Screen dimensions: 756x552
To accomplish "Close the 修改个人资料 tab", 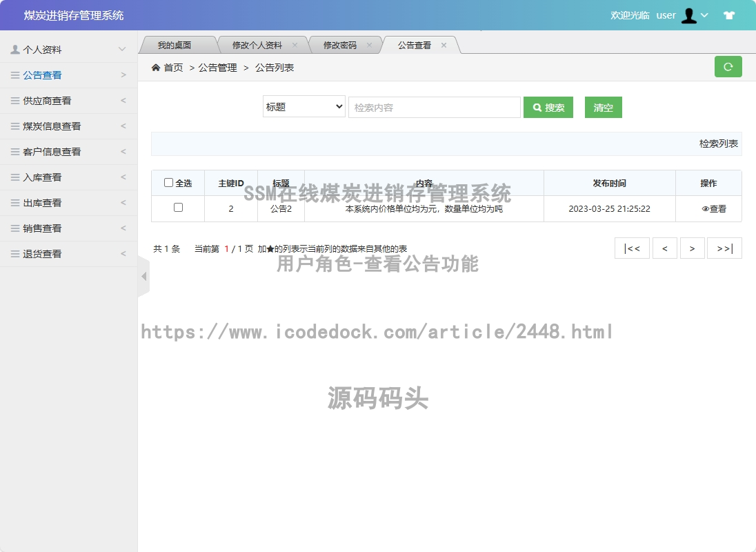I will pos(295,46).
